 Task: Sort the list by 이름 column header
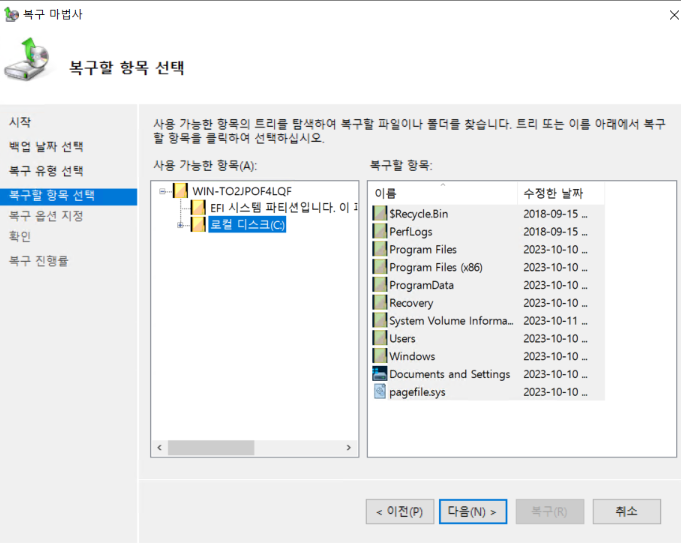pos(441,193)
